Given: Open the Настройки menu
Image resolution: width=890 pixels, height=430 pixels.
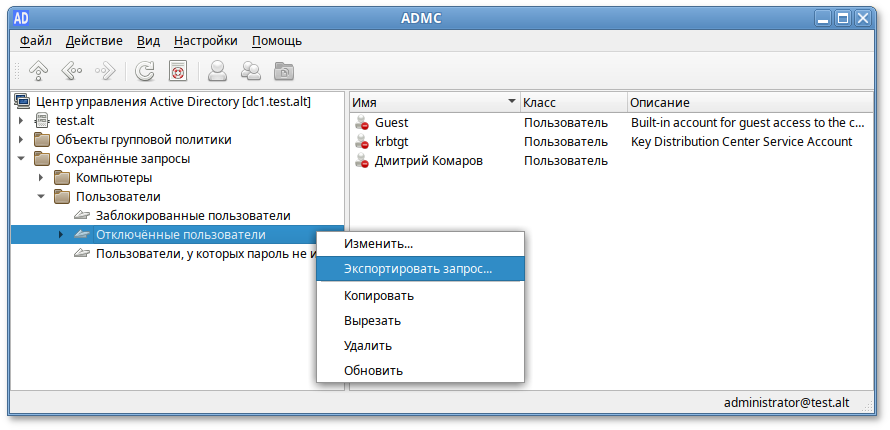Looking at the screenshot, I should tap(205, 41).
